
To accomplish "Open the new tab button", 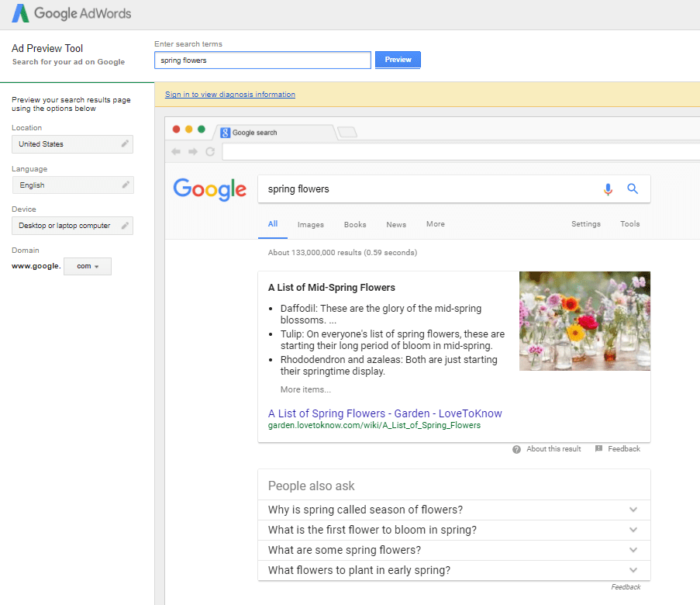I will point(347,133).
